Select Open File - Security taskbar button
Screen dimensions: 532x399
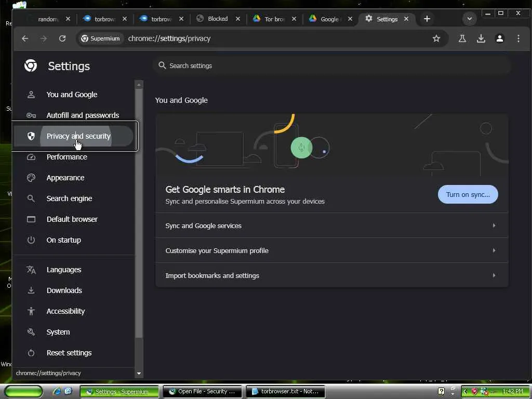point(202,392)
